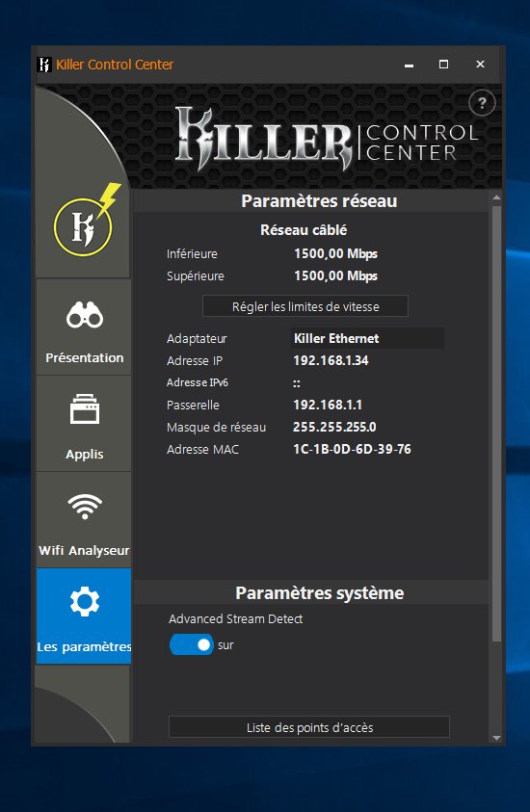Viewport: 530px width, 812px height.
Task: Select the gateway value 192.168.1.1
Action: click(328, 405)
